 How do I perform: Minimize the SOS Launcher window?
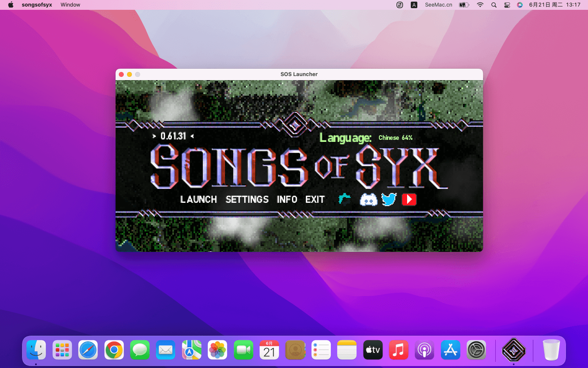coord(129,74)
